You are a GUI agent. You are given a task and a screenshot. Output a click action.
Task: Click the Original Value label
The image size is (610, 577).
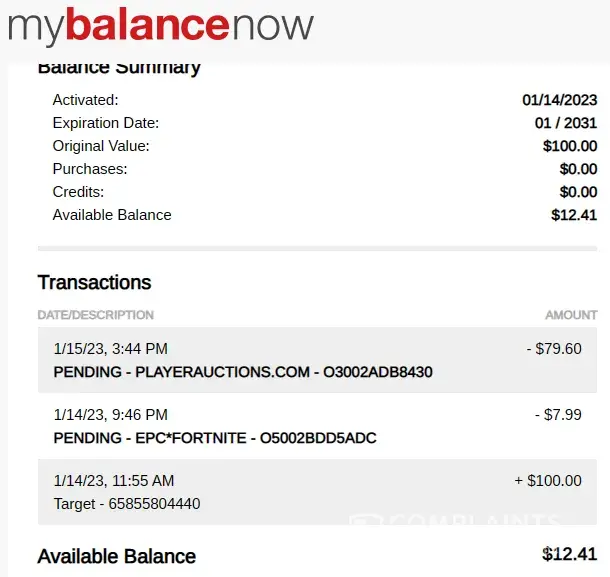101,146
